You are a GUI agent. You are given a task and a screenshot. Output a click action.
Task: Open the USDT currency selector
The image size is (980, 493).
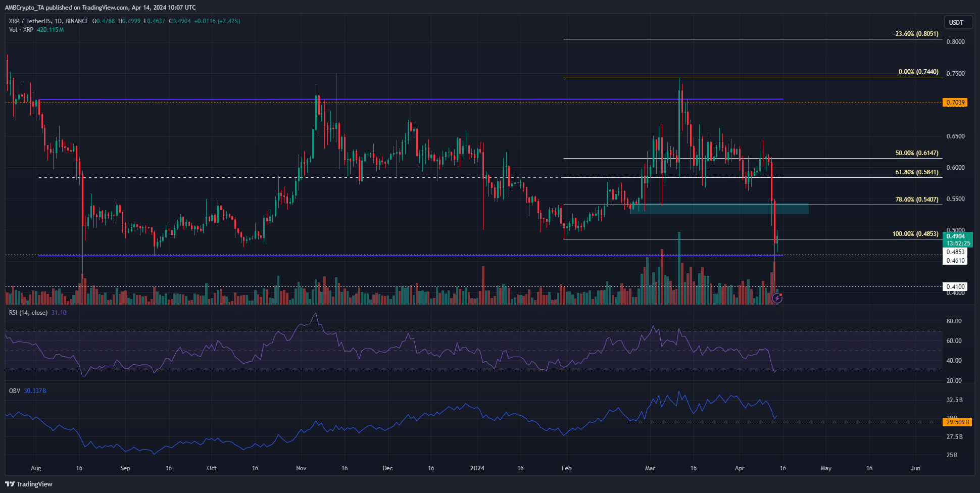[958, 22]
